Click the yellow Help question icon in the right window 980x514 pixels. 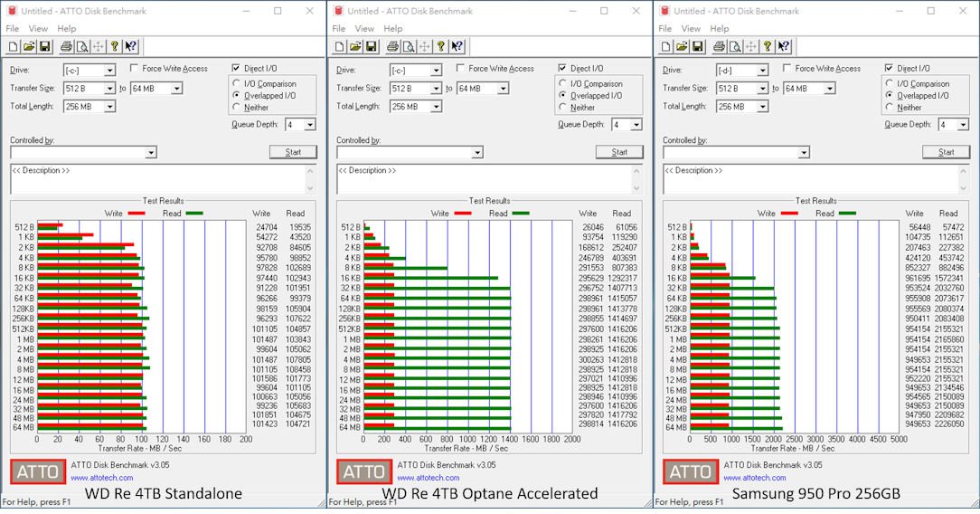(768, 46)
